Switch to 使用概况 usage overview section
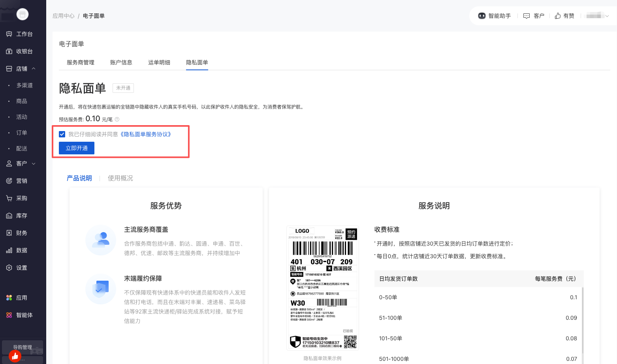This screenshot has width=617, height=364. 120,178
